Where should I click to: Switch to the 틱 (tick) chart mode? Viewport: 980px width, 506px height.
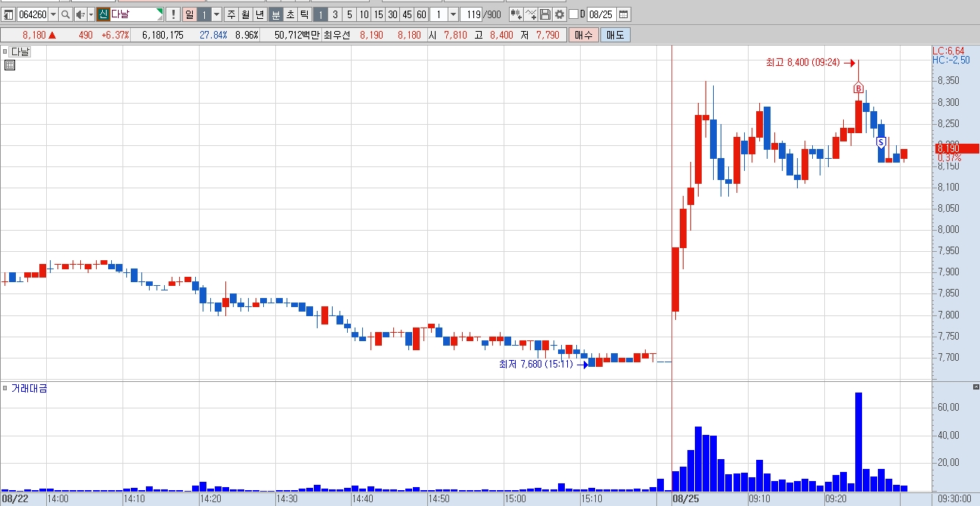304,14
